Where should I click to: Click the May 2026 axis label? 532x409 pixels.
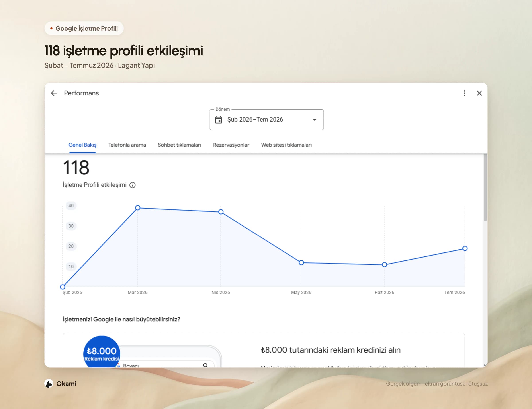(301, 293)
